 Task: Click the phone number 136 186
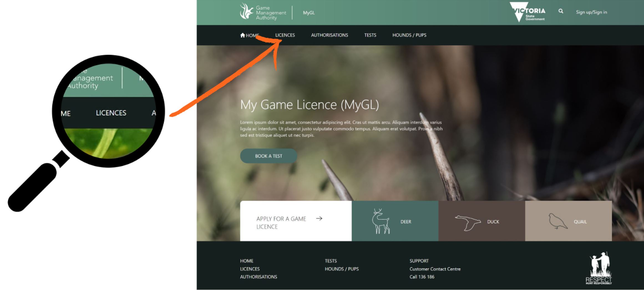click(427, 277)
